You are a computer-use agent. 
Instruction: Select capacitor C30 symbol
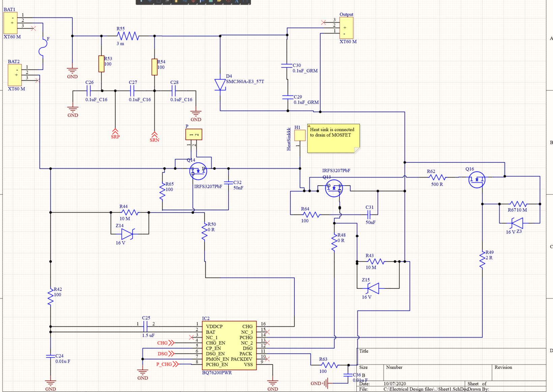pos(287,65)
